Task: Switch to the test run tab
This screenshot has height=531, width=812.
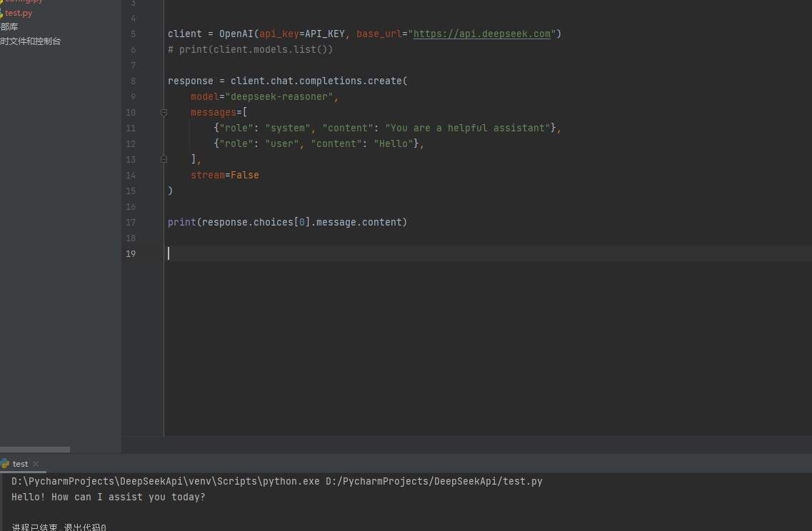Action: pos(20,464)
